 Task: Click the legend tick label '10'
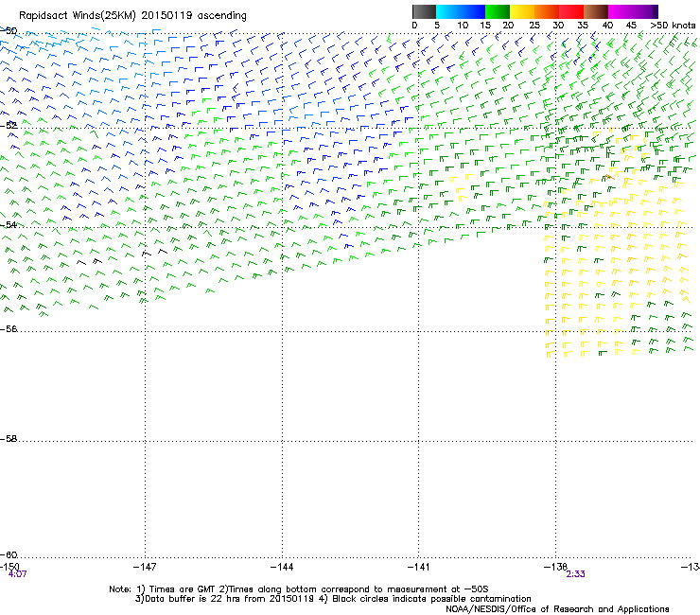[462, 26]
